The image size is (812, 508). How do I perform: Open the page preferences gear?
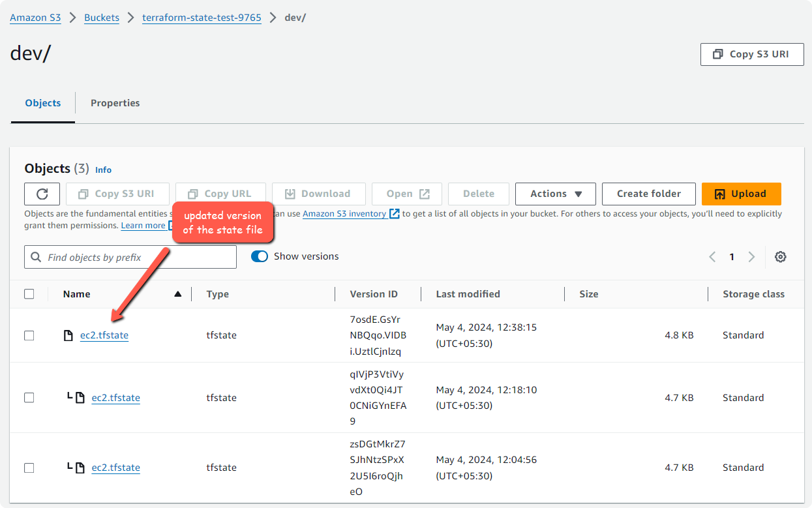tap(780, 256)
